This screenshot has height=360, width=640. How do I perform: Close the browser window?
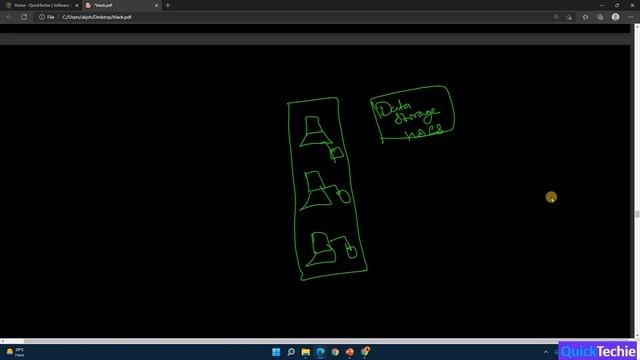pyautogui.click(x=632, y=5)
